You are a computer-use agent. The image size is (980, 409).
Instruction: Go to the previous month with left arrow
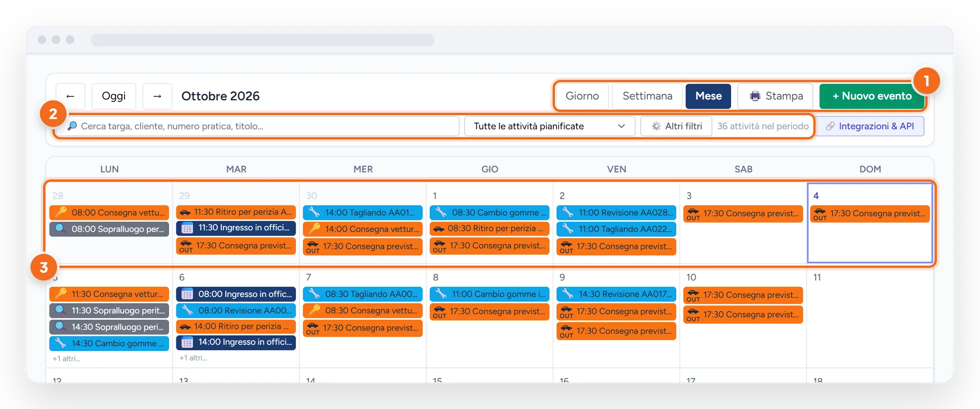(71, 96)
